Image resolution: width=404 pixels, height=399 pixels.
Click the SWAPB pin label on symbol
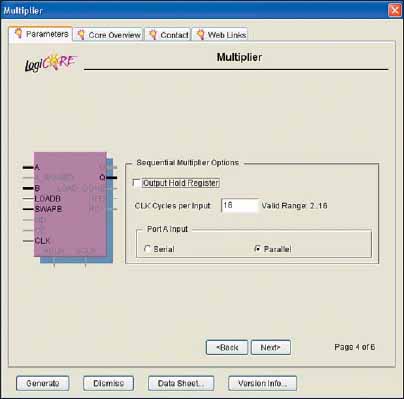pyautogui.click(x=48, y=209)
